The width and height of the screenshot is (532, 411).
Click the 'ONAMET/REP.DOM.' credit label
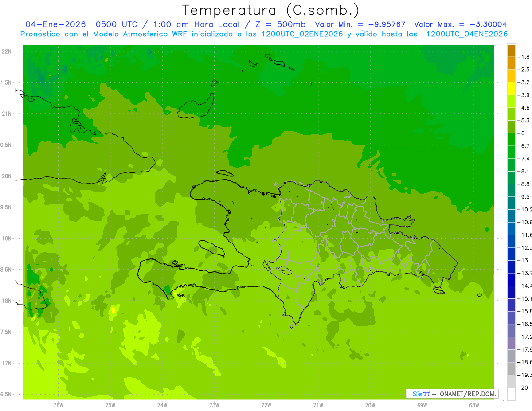coord(467,394)
